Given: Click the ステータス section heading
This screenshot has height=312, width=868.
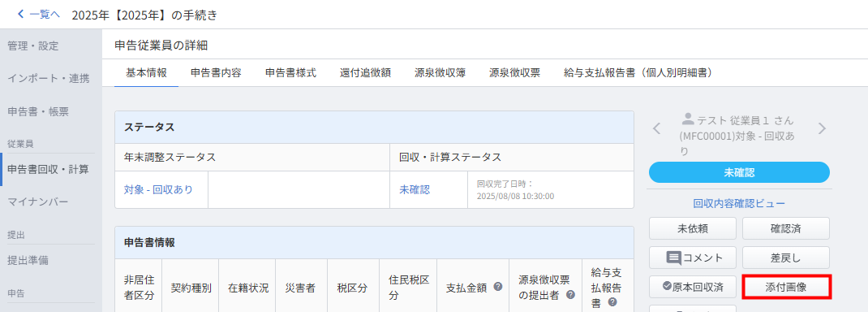Looking at the screenshot, I should (149, 128).
